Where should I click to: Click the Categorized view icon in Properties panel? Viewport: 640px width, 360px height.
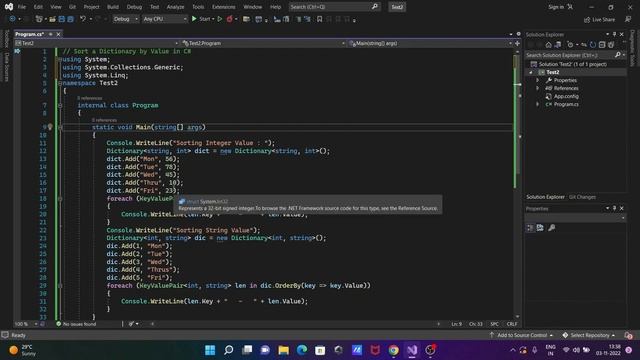[530, 228]
